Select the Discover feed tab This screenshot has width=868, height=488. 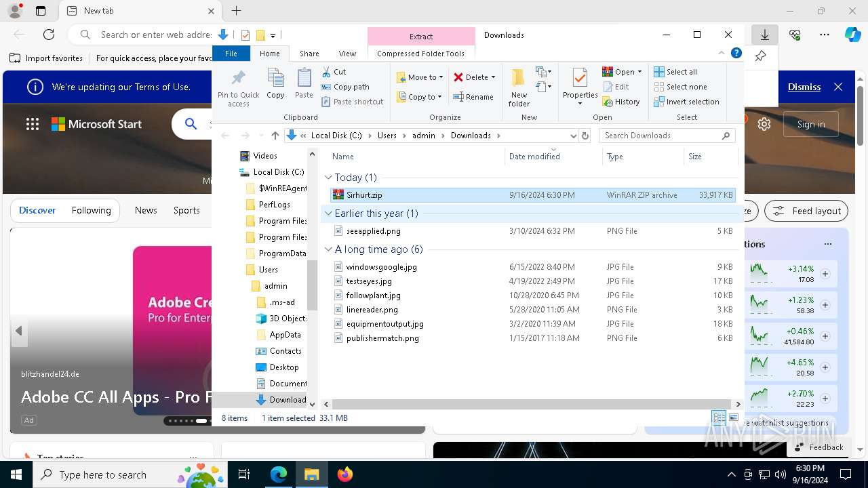(37, 210)
